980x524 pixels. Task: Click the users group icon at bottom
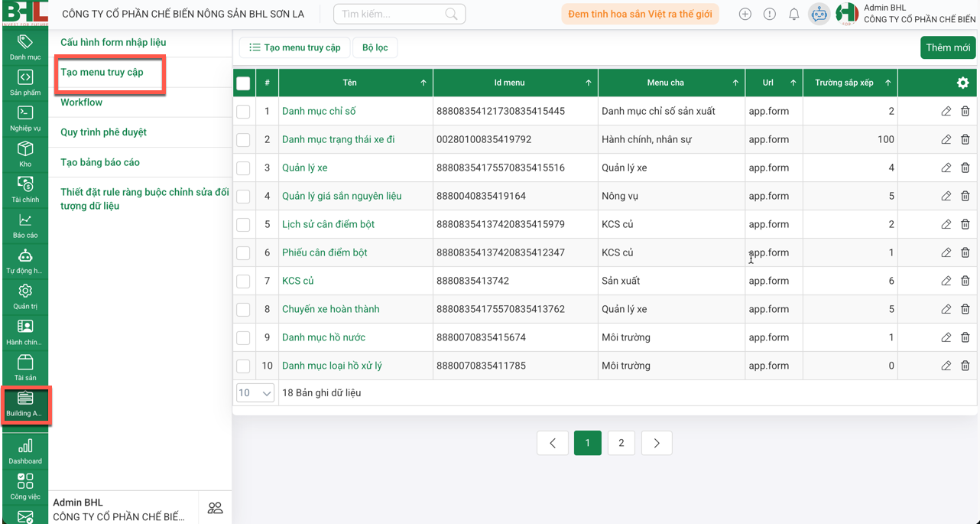(x=215, y=508)
